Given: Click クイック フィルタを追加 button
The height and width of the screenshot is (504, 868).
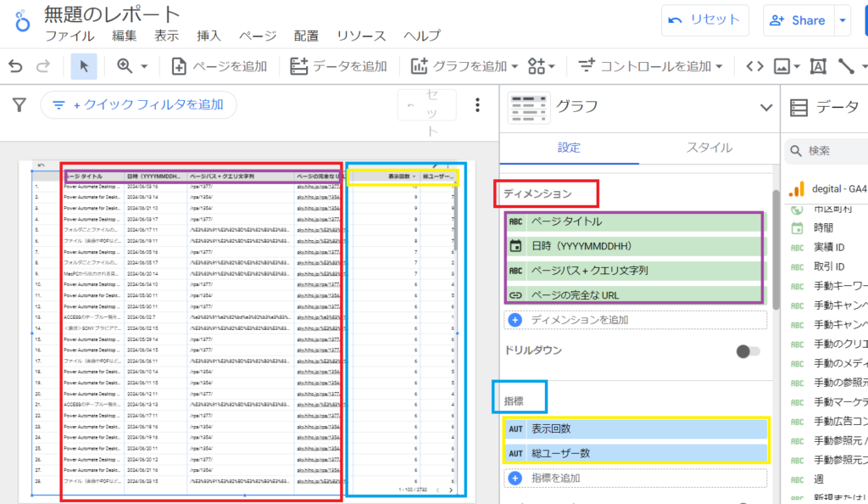Looking at the screenshot, I should pos(138,104).
